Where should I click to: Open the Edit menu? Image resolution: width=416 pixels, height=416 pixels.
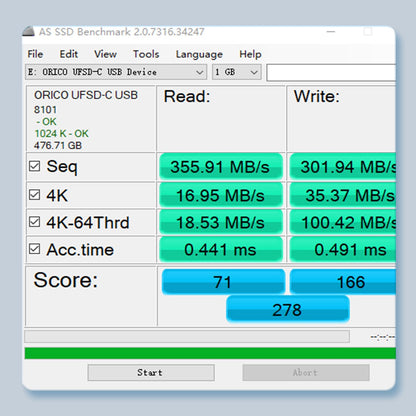pyautogui.click(x=69, y=54)
